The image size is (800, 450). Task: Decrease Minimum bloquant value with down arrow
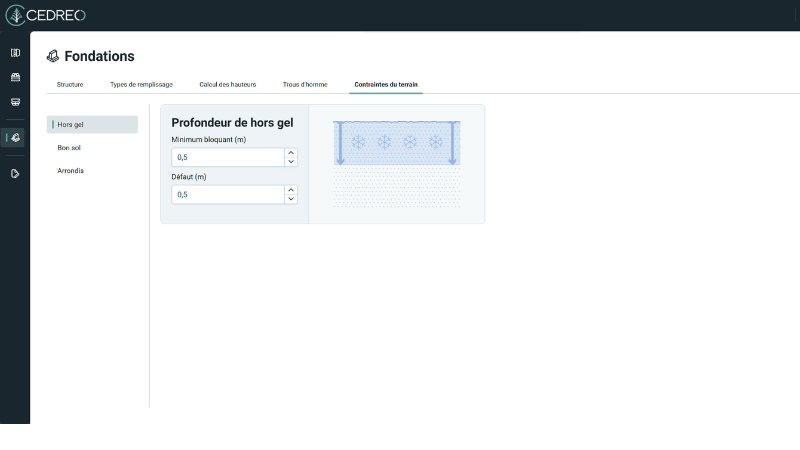click(291, 162)
